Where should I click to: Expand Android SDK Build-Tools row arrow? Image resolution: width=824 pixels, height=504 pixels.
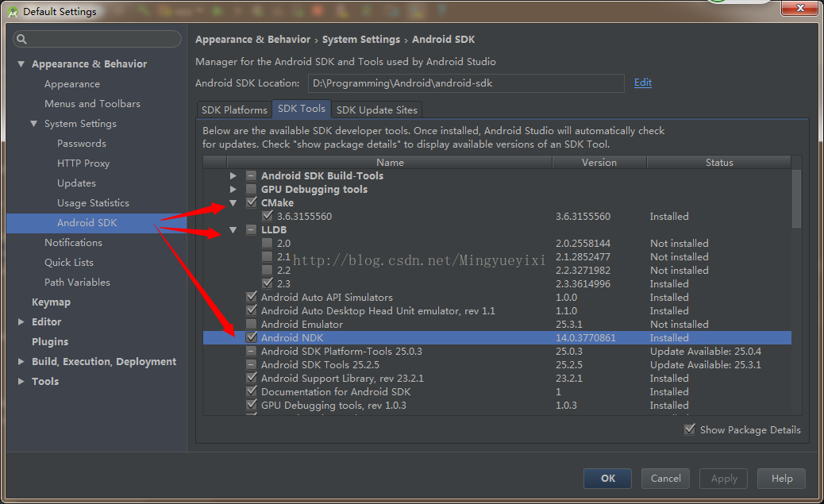click(233, 175)
